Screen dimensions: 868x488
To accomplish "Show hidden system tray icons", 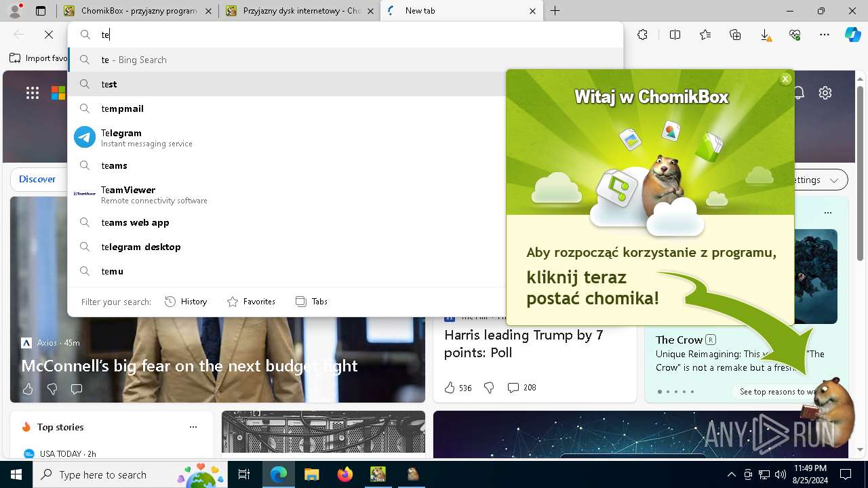I will tap(731, 474).
